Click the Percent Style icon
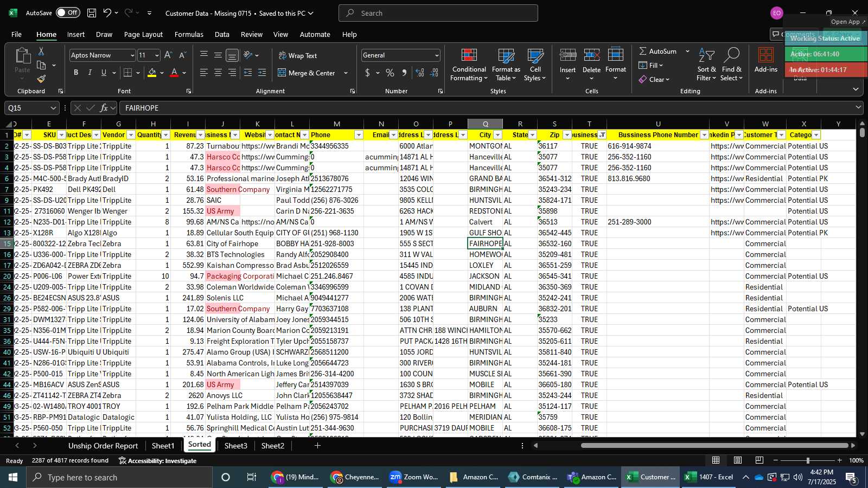The image size is (868, 488). 390,73
